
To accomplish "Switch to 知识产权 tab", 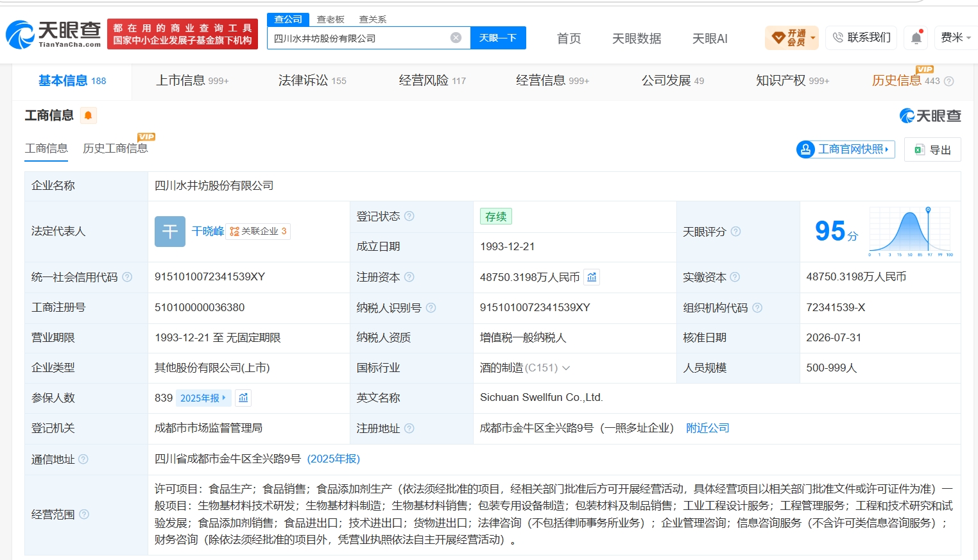I will tap(793, 81).
